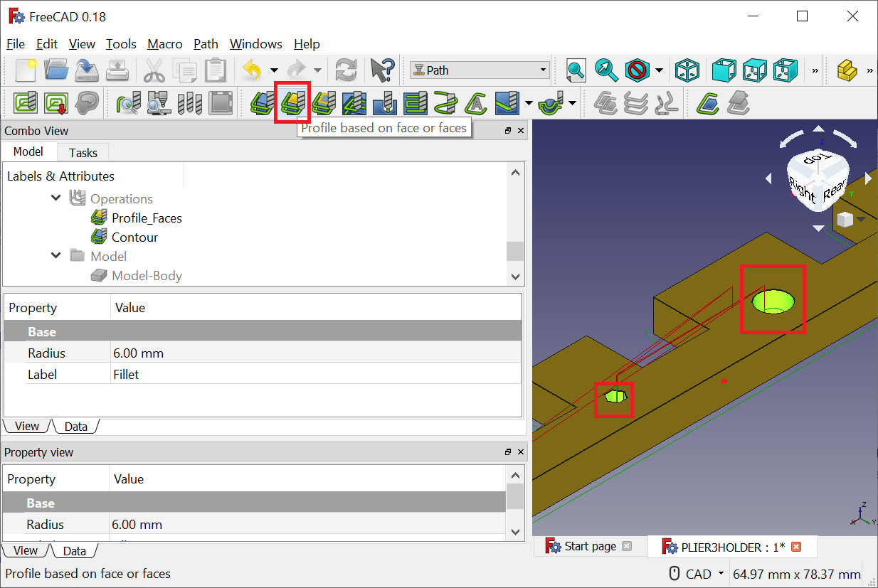Click the Contour operation icon
The height and width of the screenshot is (588, 878).
262,103
